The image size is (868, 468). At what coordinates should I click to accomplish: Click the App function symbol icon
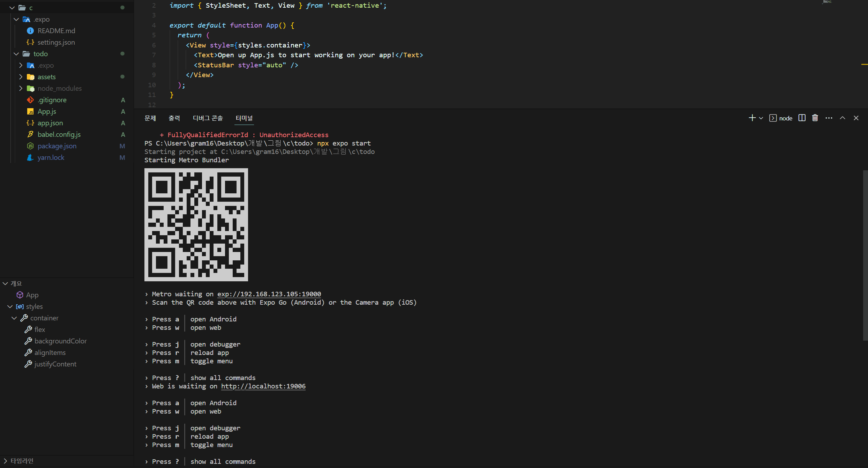coord(20,295)
